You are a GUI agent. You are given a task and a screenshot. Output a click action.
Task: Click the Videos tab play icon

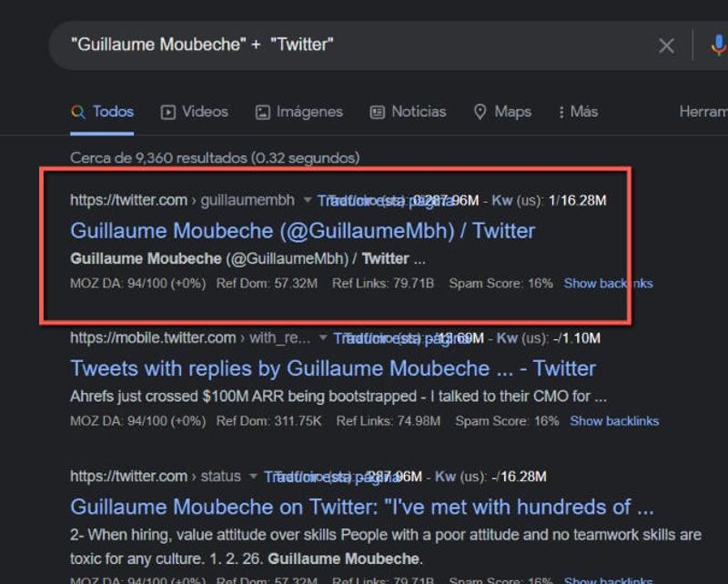coord(168,113)
